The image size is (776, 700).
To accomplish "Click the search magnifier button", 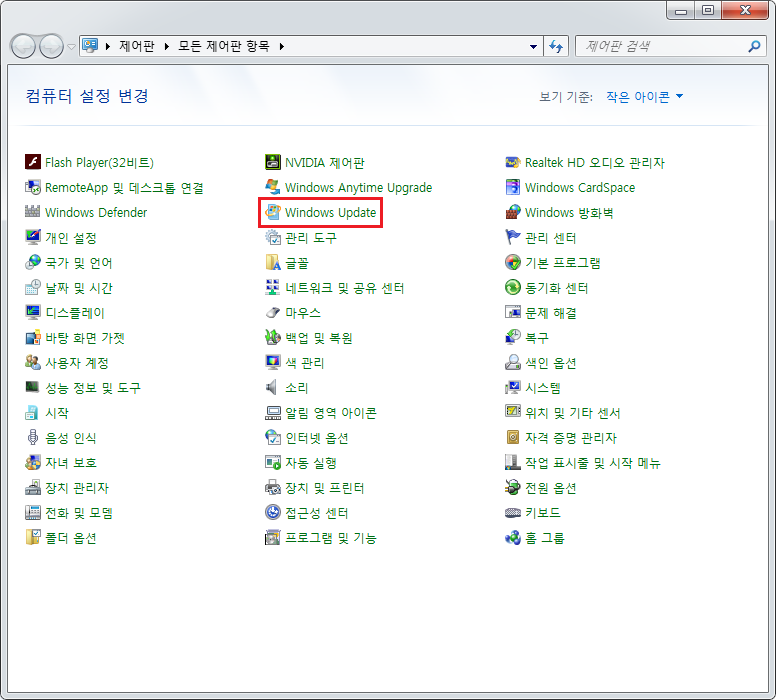I will tap(754, 47).
